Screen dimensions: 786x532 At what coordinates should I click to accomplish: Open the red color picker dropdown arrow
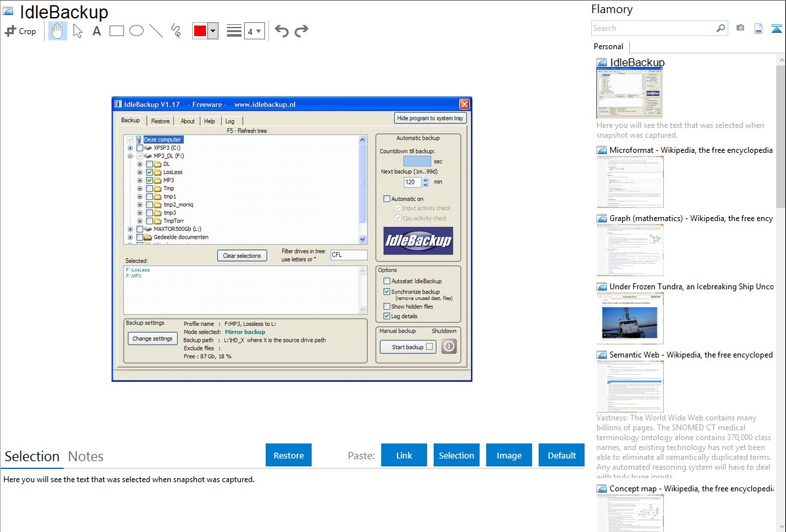tap(213, 31)
